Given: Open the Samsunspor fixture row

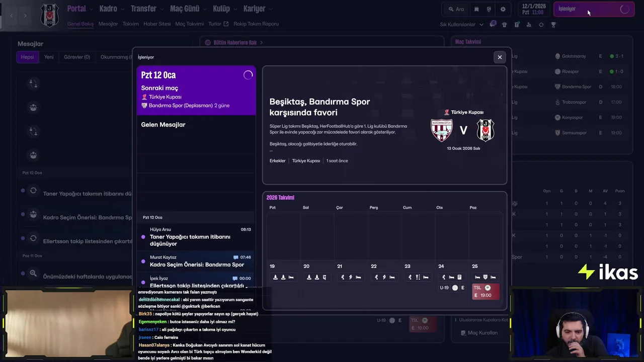Looking at the screenshot, I should [569, 133].
